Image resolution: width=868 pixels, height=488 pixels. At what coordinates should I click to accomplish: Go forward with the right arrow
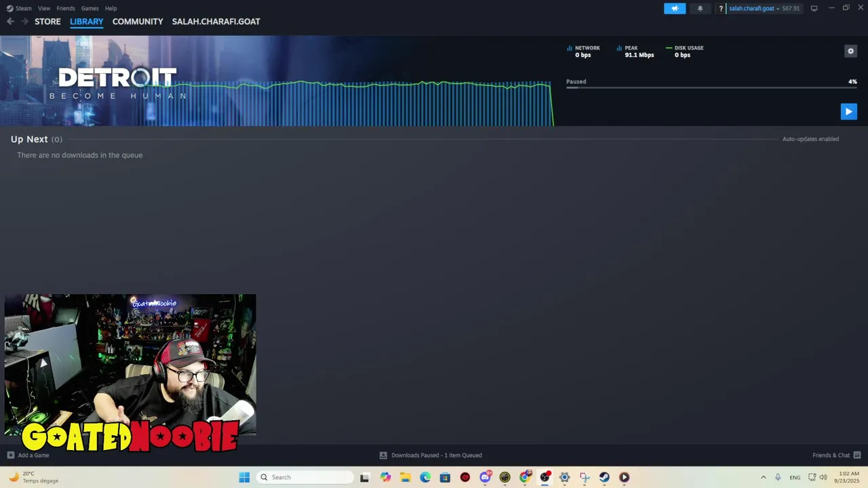pos(24,22)
